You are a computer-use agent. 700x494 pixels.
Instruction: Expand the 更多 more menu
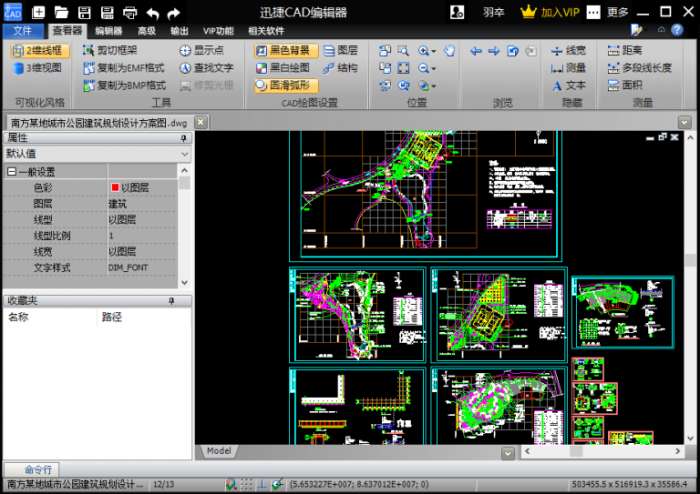(x=618, y=13)
